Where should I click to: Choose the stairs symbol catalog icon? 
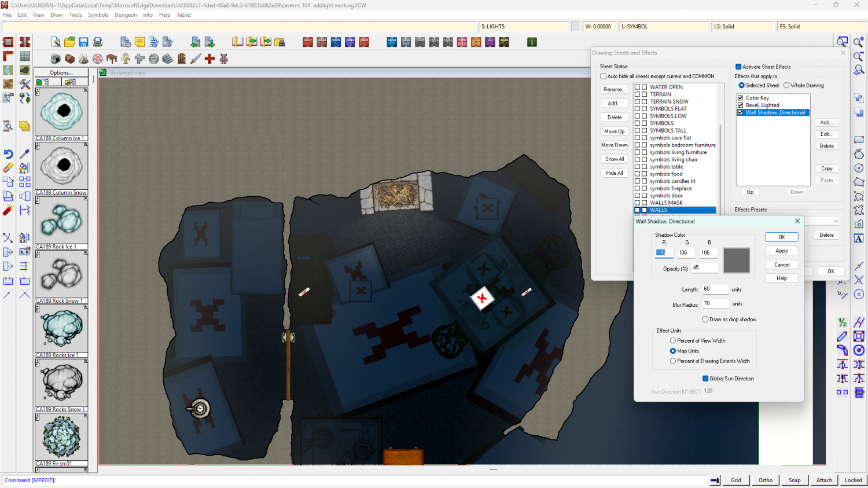pos(167,59)
